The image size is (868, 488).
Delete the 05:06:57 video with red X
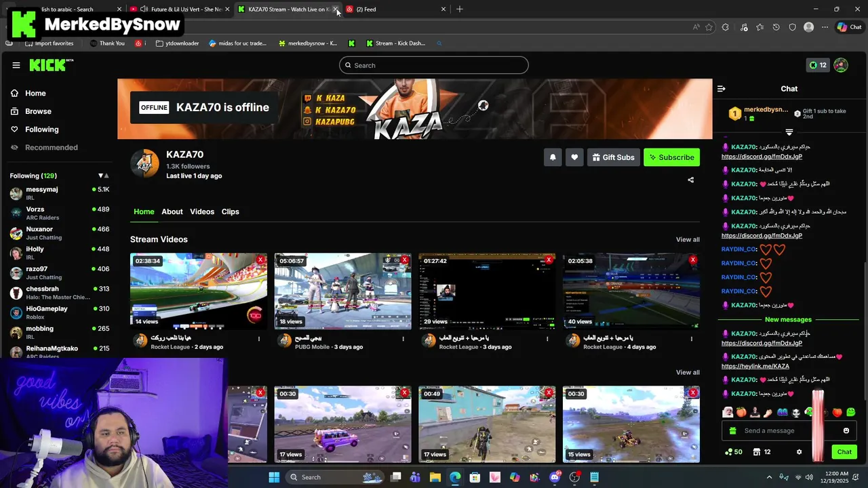405,260
